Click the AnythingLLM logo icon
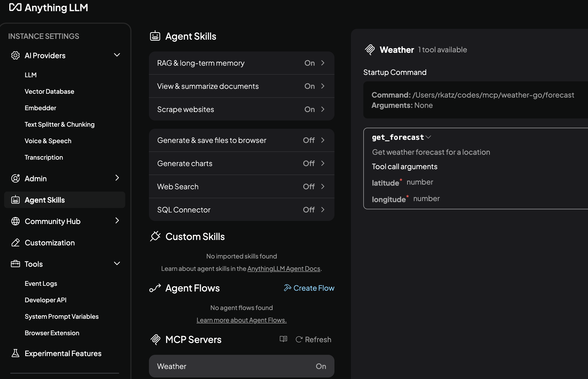 coord(15,7)
